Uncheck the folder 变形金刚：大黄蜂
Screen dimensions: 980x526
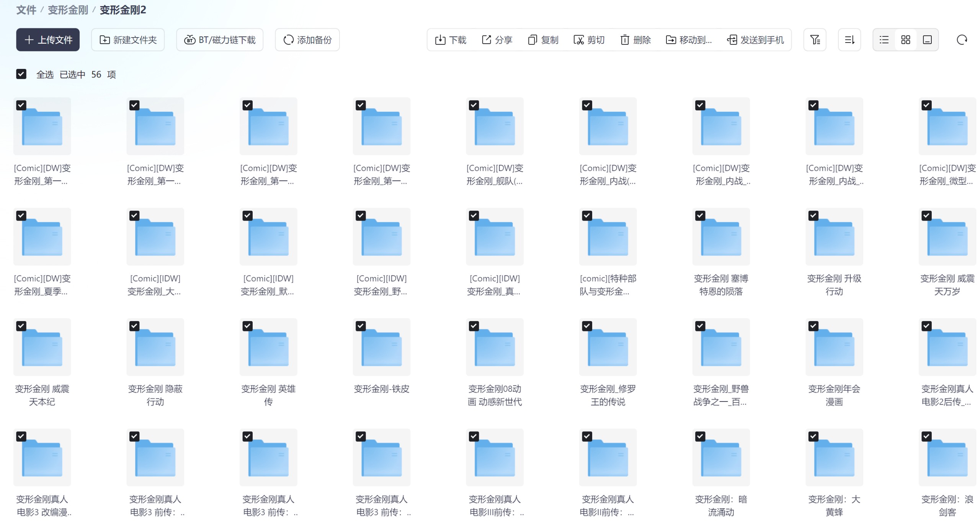click(813, 436)
